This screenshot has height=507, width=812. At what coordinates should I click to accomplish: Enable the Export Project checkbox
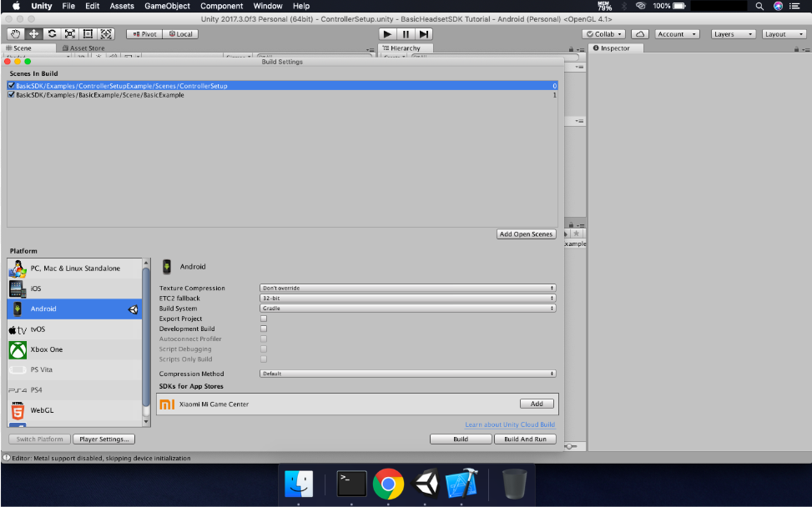(x=264, y=319)
